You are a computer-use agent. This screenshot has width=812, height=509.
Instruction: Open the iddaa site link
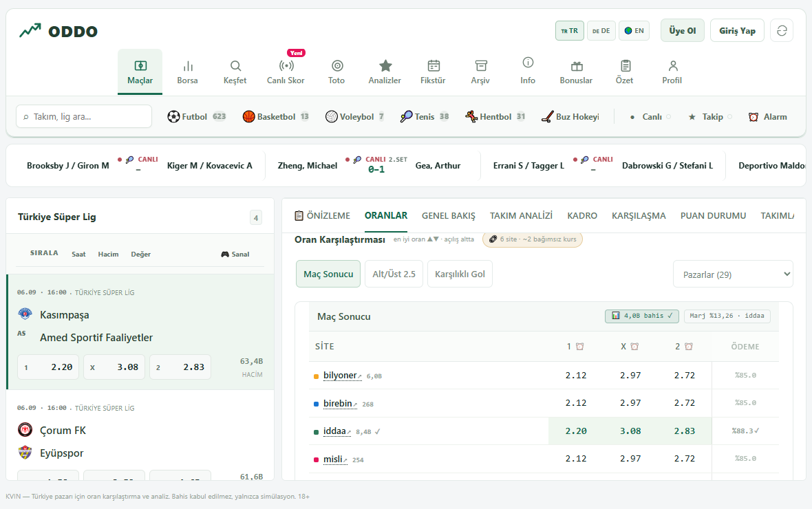[x=336, y=431]
